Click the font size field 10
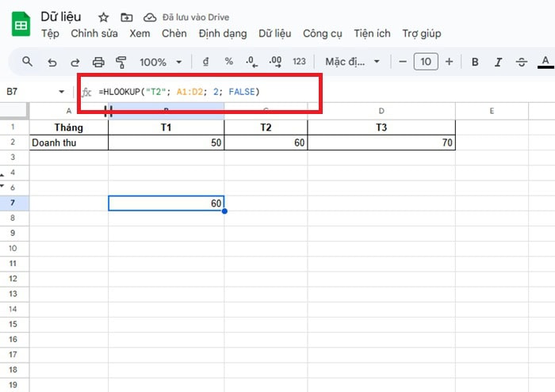This screenshot has height=392, width=555. point(426,62)
